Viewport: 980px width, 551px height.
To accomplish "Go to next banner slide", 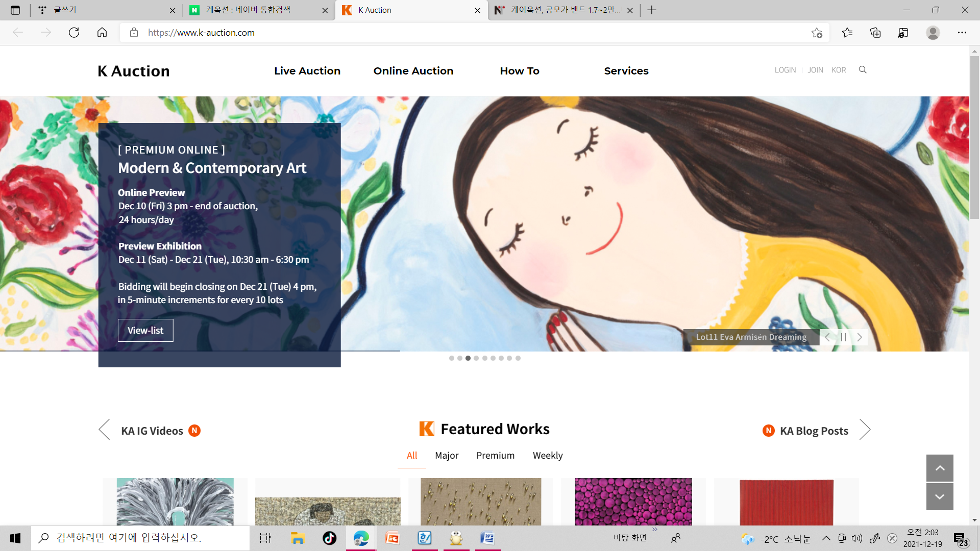I will [860, 337].
